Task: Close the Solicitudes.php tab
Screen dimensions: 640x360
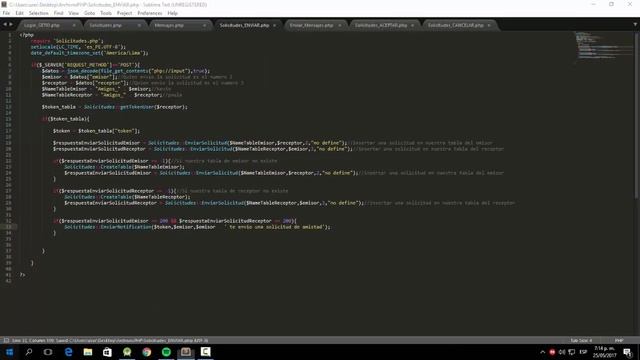Action: (139, 25)
